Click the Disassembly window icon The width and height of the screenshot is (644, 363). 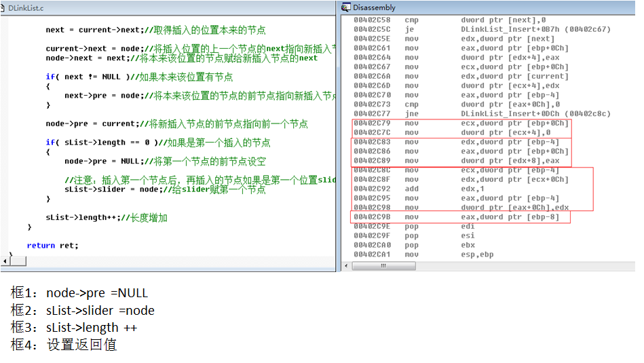click(x=346, y=7)
